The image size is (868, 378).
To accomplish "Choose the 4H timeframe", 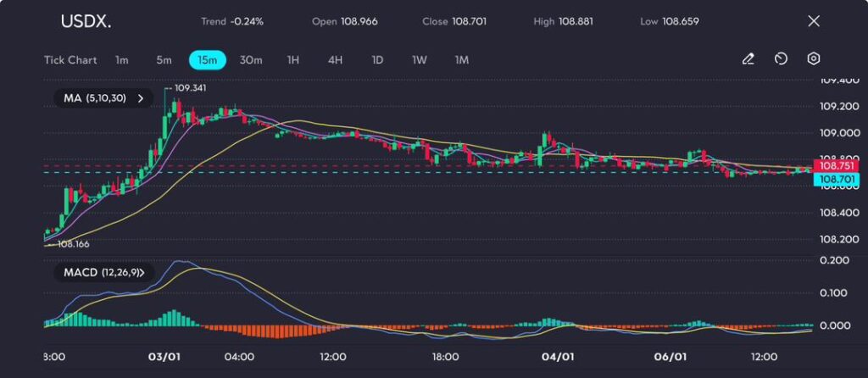I will 335,60.
